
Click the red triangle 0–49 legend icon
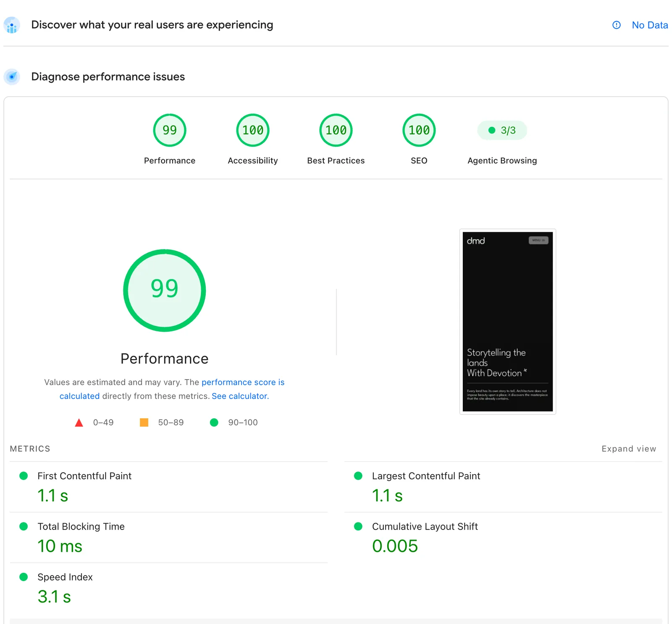[x=79, y=422]
